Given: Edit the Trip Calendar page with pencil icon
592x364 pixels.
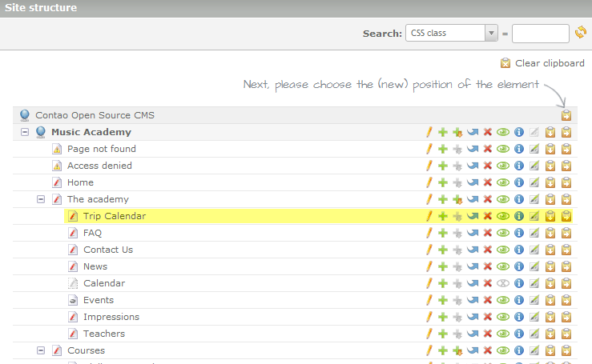Looking at the screenshot, I should [429, 216].
